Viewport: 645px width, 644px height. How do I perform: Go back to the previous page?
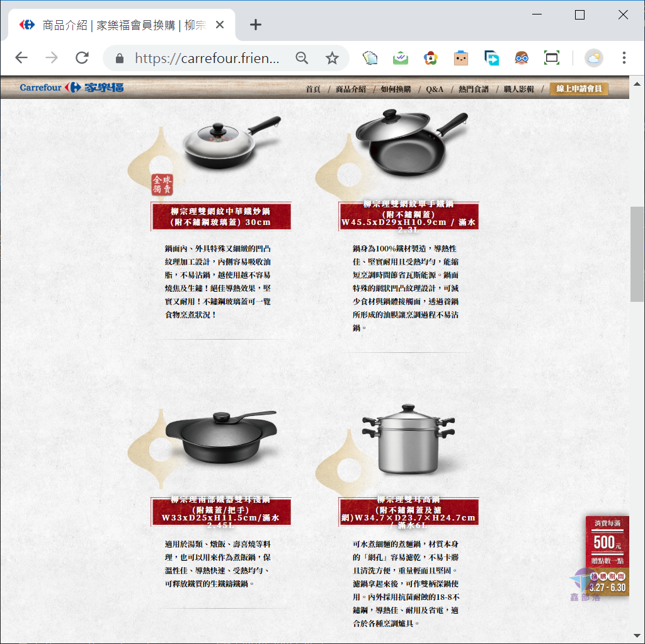(21, 58)
